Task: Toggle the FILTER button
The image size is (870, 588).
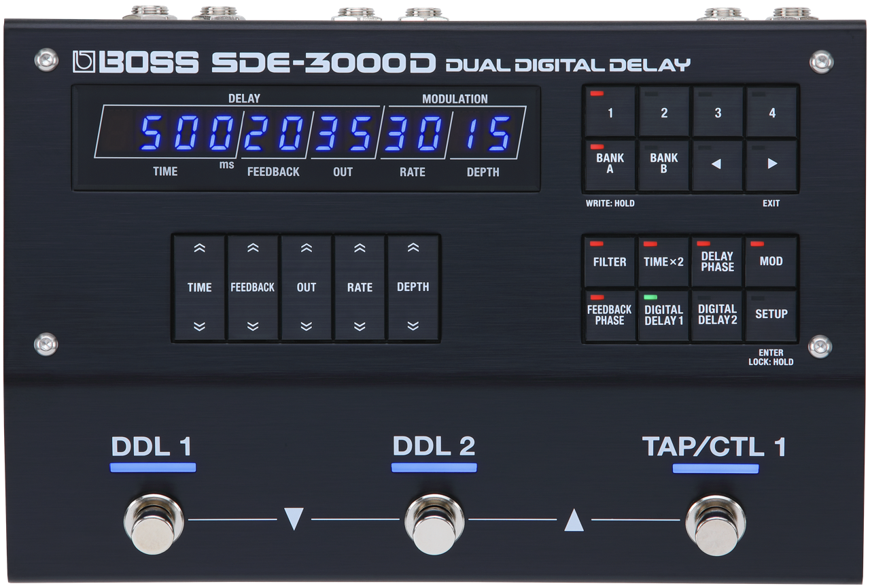Action: 610,262
